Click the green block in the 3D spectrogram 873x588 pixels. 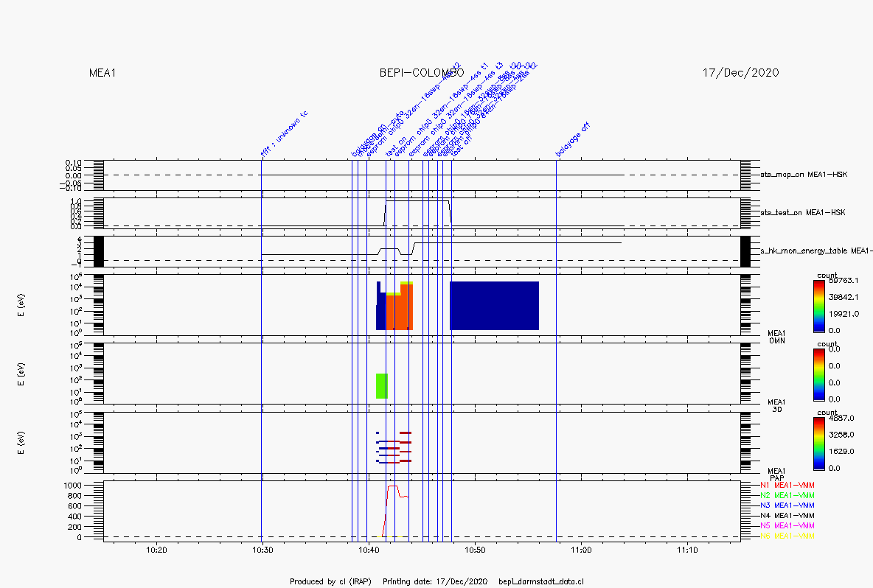(382, 386)
